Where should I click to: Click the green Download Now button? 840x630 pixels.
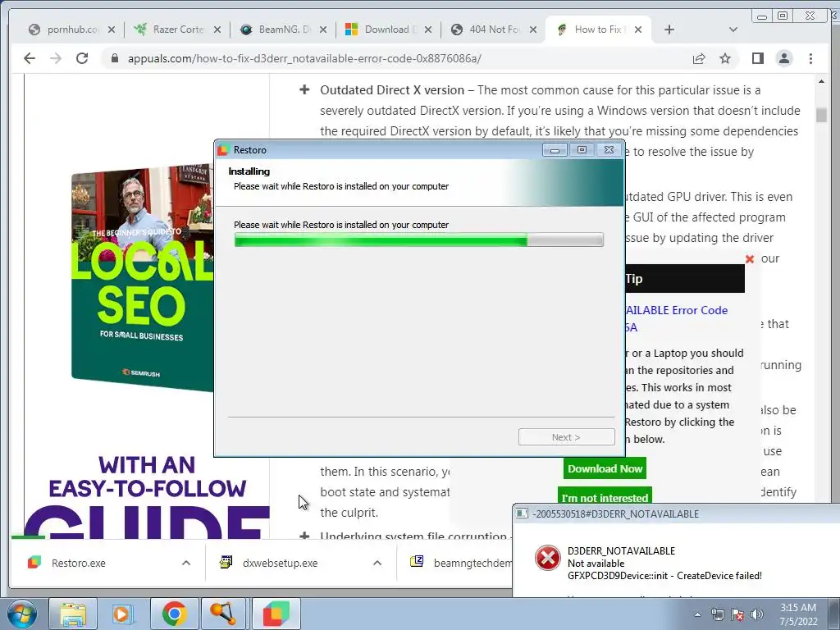(x=605, y=468)
